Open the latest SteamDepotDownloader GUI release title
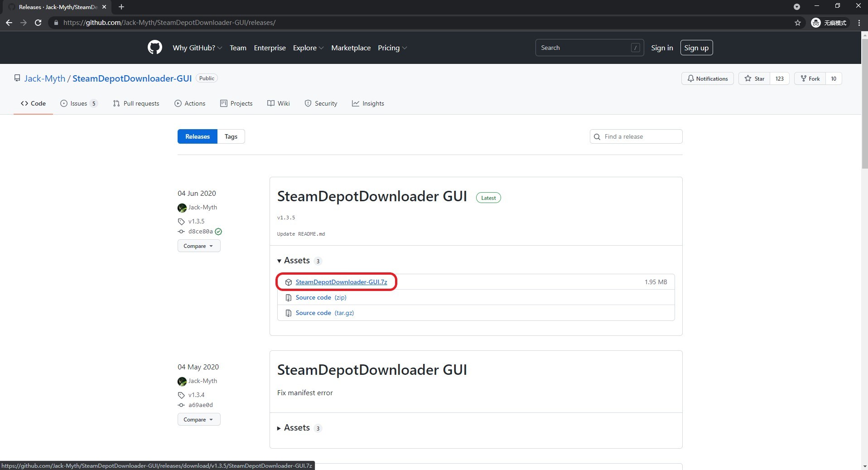Viewport: 868px width, 470px height. [372, 196]
